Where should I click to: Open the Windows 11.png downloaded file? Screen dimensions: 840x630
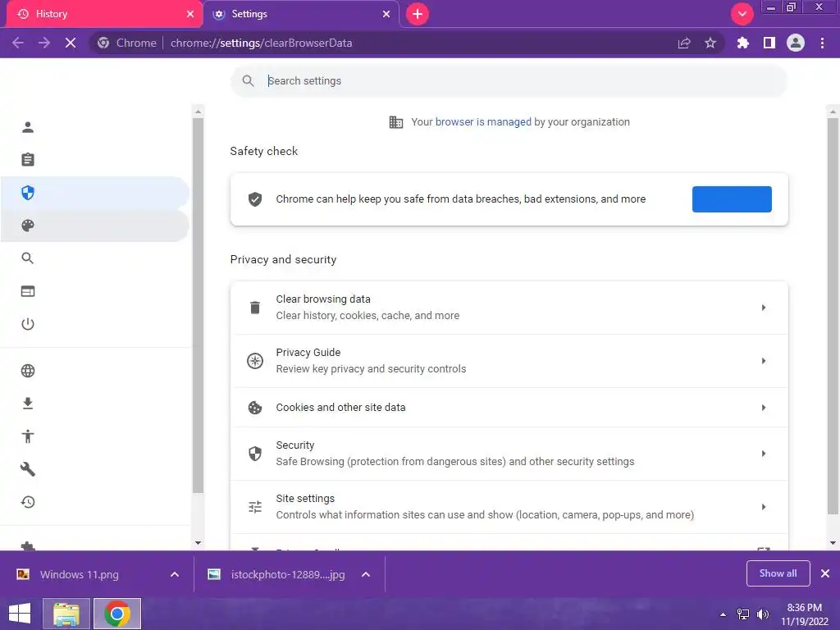pyautogui.click(x=80, y=574)
